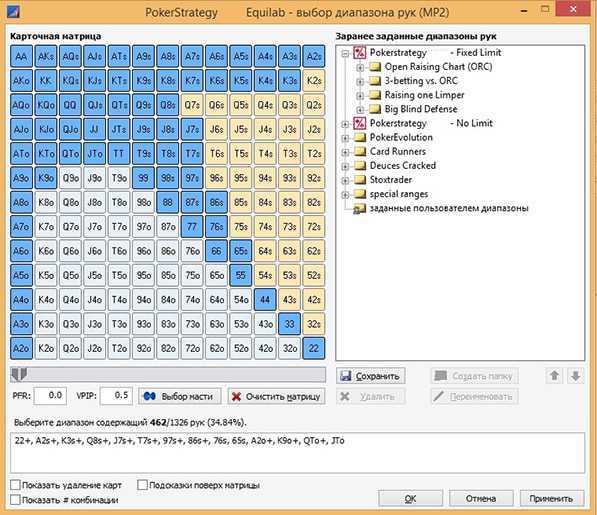The image size is (597, 515).
Task: Collapse the Pokerstrategy Fixed Limit tree node
Action: tap(345, 53)
